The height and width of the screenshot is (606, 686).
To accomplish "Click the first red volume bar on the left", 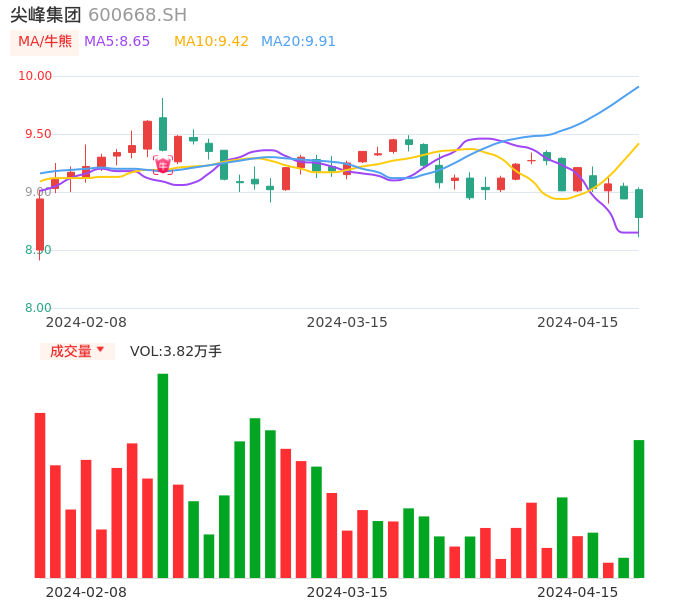I will tap(40, 495).
